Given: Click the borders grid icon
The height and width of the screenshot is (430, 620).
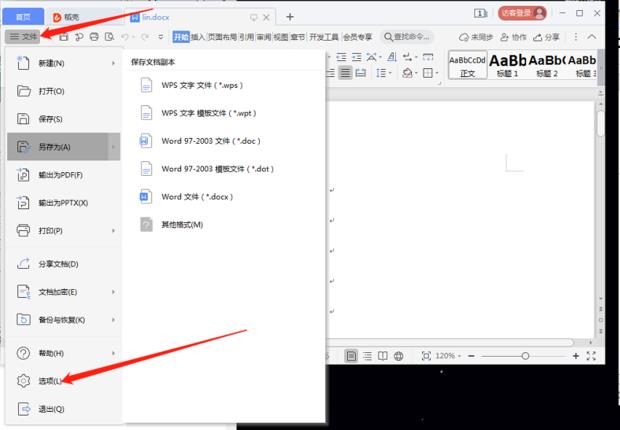Looking at the screenshot, I should click(x=430, y=73).
